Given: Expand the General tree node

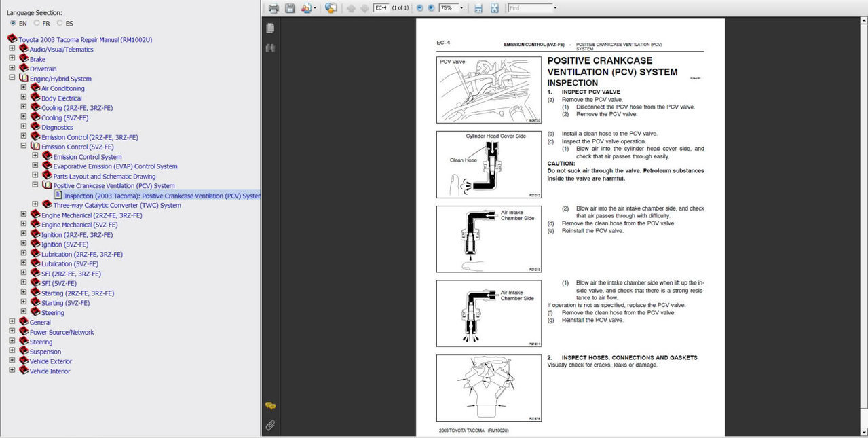Looking at the screenshot, I should pos(12,322).
